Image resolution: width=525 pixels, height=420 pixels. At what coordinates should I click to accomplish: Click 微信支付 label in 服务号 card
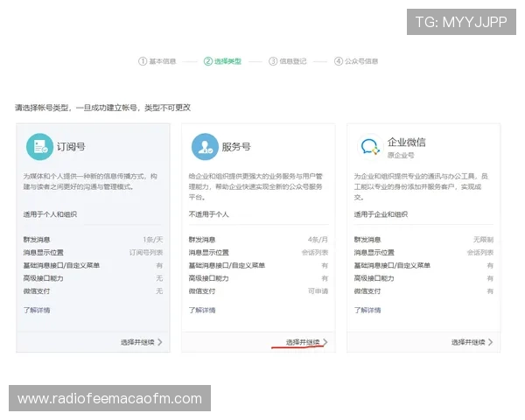[x=202, y=291]
